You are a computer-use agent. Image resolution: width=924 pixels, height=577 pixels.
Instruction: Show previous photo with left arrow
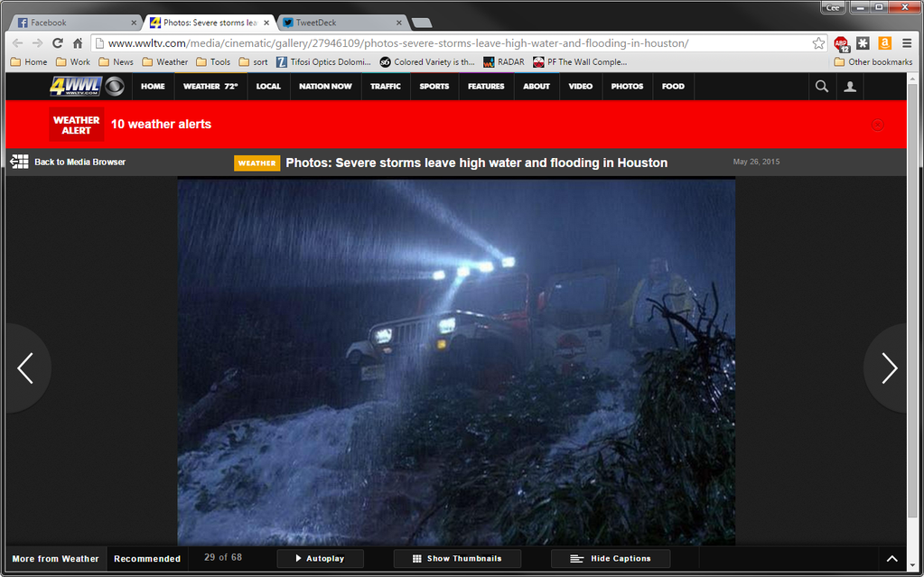[25, 368]
